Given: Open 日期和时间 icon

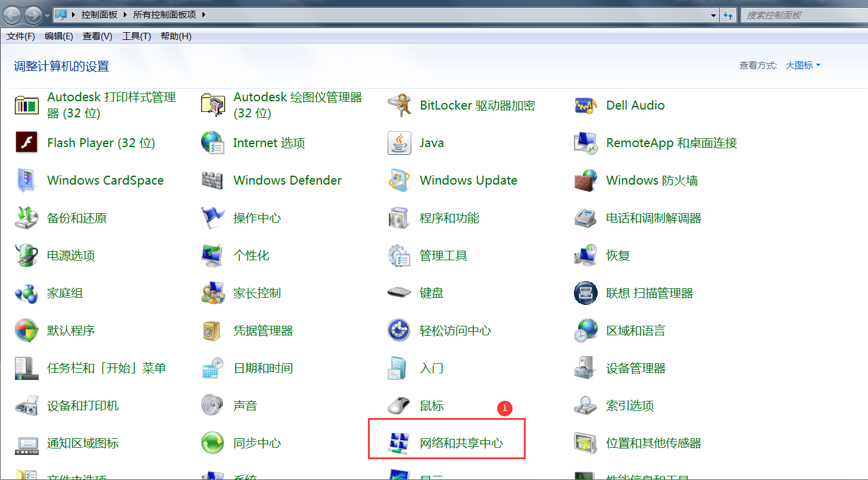Looking at the screenshot, I should (x=213, y=368).
